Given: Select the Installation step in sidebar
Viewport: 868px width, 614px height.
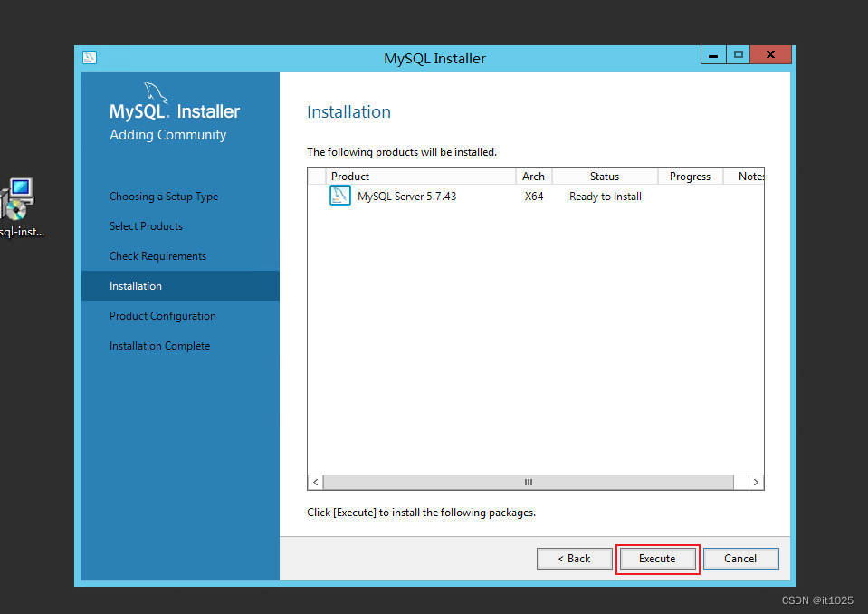Looking at the screenshot, I should [x=180, y=285].
